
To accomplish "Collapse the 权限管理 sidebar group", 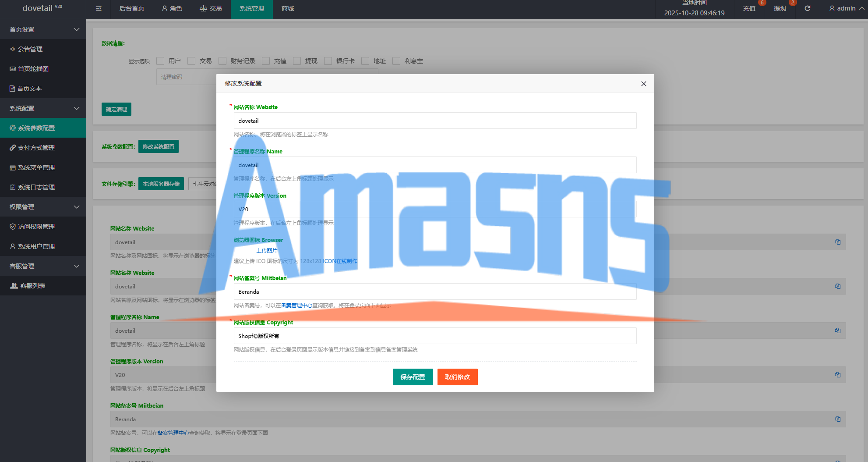I will click(x=43, y=207).
